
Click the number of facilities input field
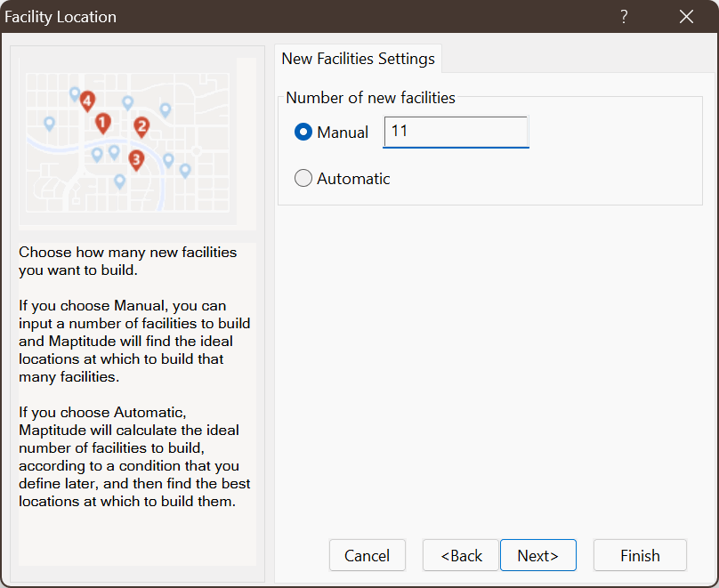[456, 132]
